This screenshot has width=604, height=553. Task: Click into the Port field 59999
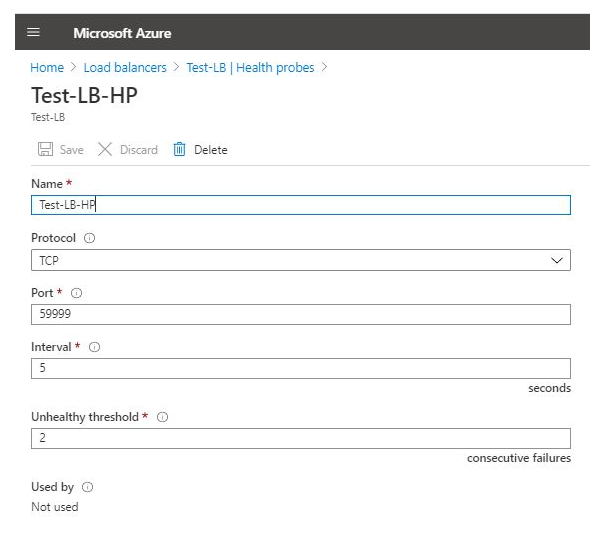[x=300, y=314]
